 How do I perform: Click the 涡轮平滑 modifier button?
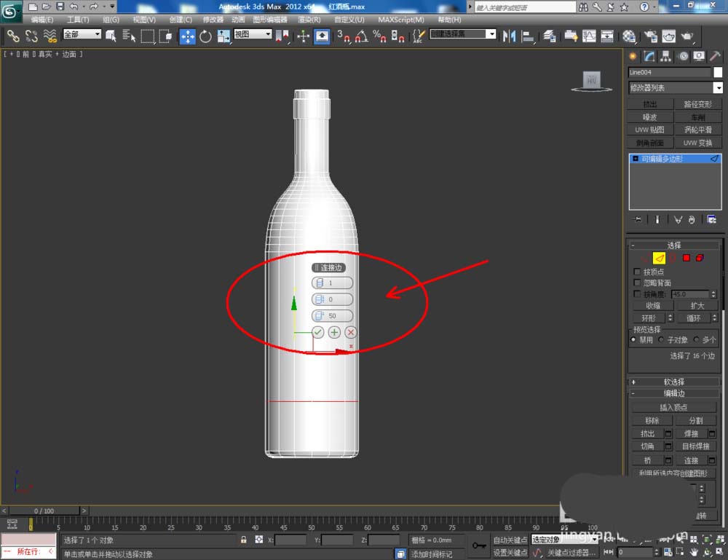pyautogui.click(x=698, y=130)
